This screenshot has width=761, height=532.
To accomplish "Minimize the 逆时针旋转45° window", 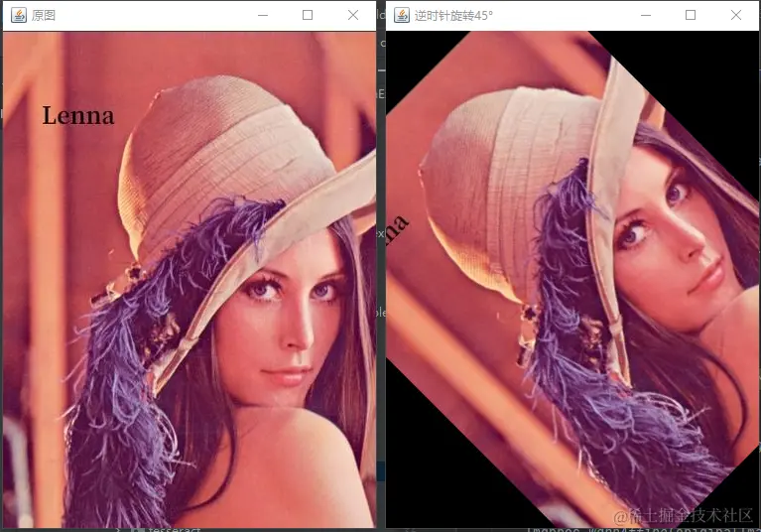I will coord(646,15).
